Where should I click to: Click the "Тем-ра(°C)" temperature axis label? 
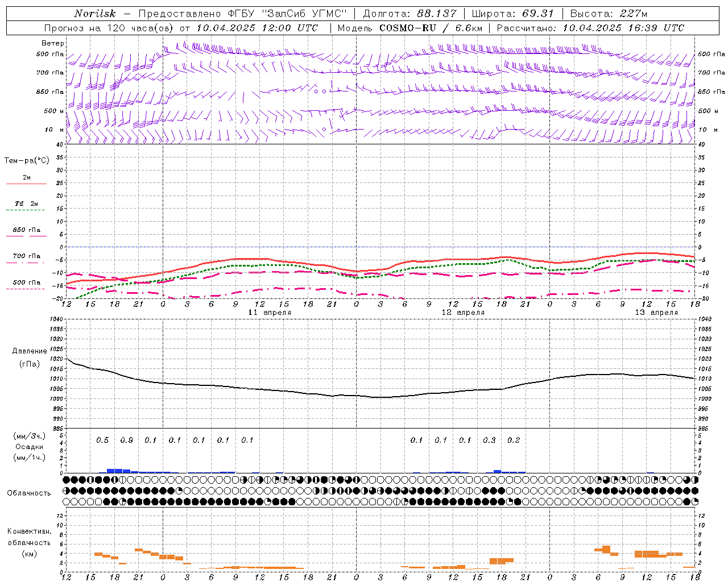[27, 161]
